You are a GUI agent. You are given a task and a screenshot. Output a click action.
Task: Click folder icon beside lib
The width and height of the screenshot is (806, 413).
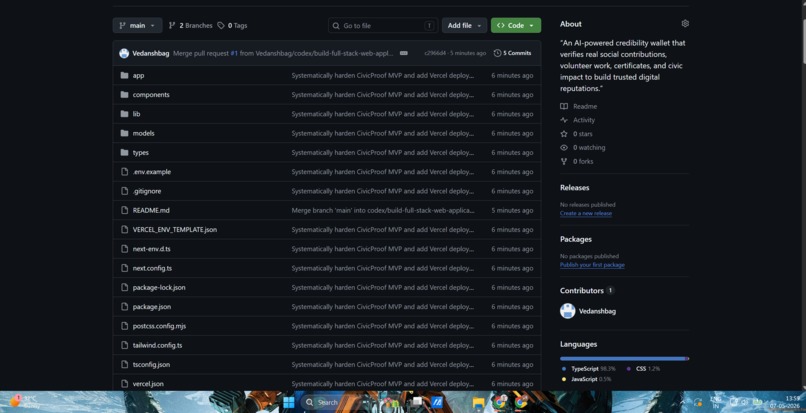[124, 114]
